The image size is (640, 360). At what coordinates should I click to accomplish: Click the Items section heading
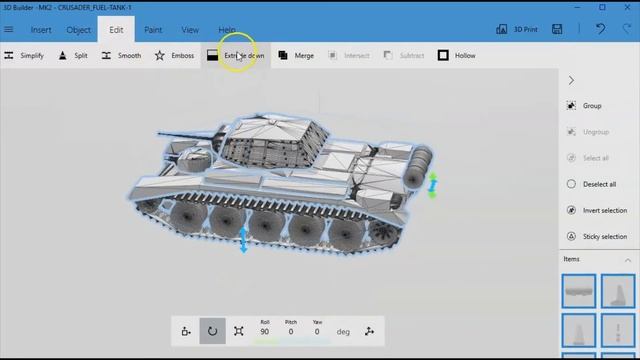571,259
